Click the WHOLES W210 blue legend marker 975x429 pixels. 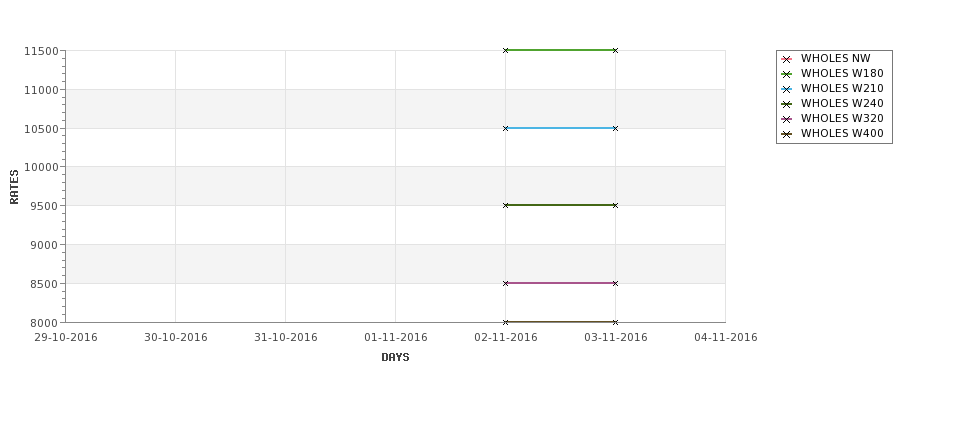[787, 89]
